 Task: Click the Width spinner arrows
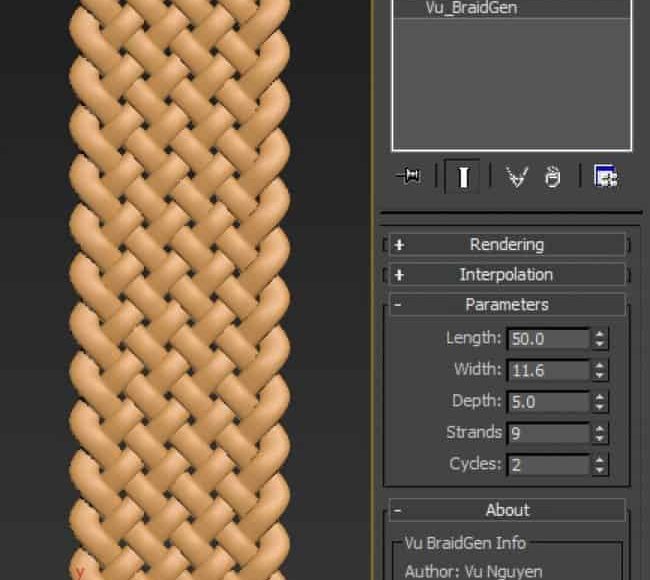[599, 370]
